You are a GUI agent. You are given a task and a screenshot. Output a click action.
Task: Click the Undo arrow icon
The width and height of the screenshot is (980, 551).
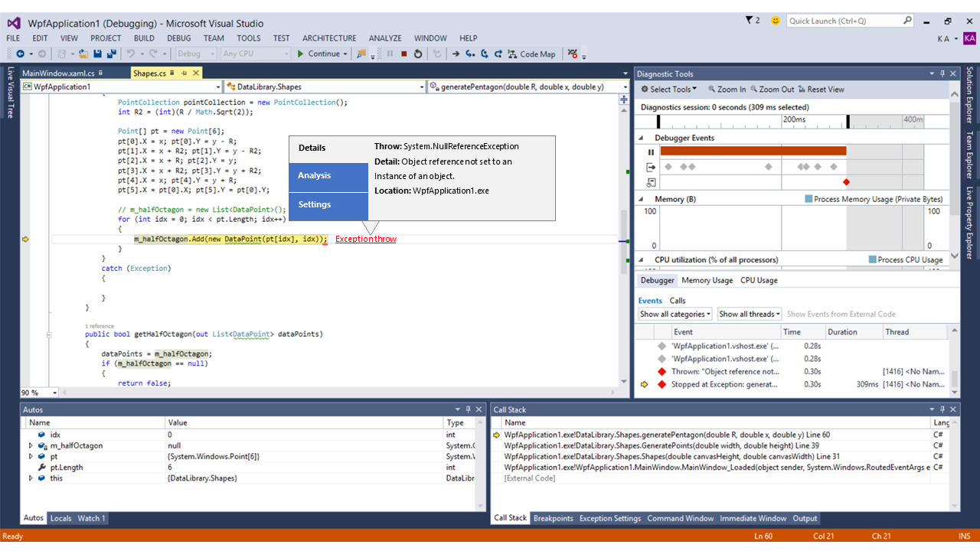(131, 54)
